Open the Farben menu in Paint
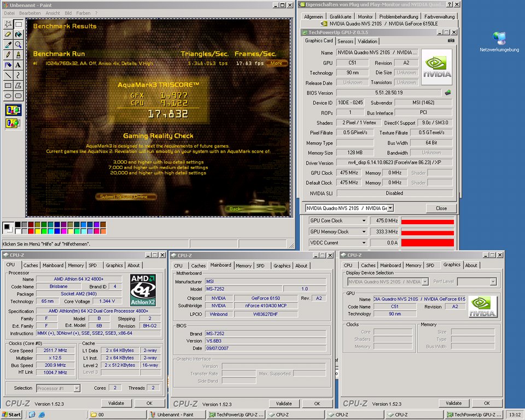Viewport: 525px width, 420px height. point(83,13)
